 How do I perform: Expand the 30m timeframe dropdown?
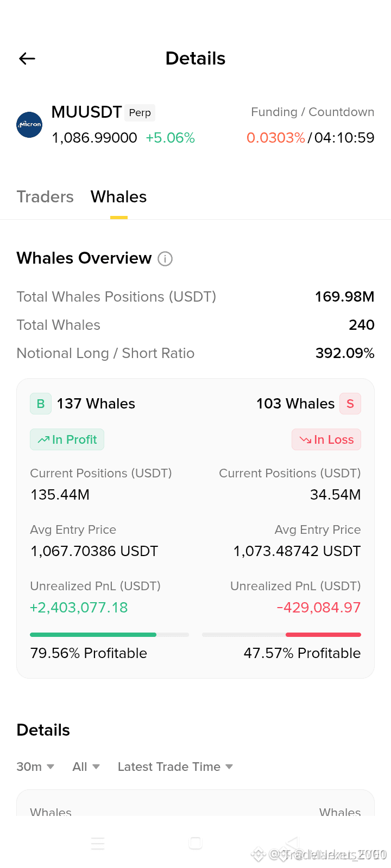pyautogui.click(x=35, y=767)
